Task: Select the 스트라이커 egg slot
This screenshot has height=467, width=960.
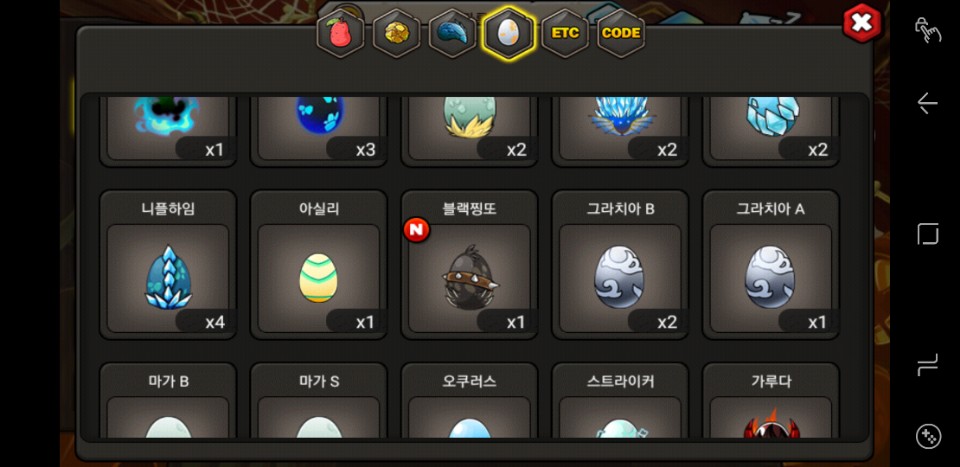Action: [x=620, y=401]
